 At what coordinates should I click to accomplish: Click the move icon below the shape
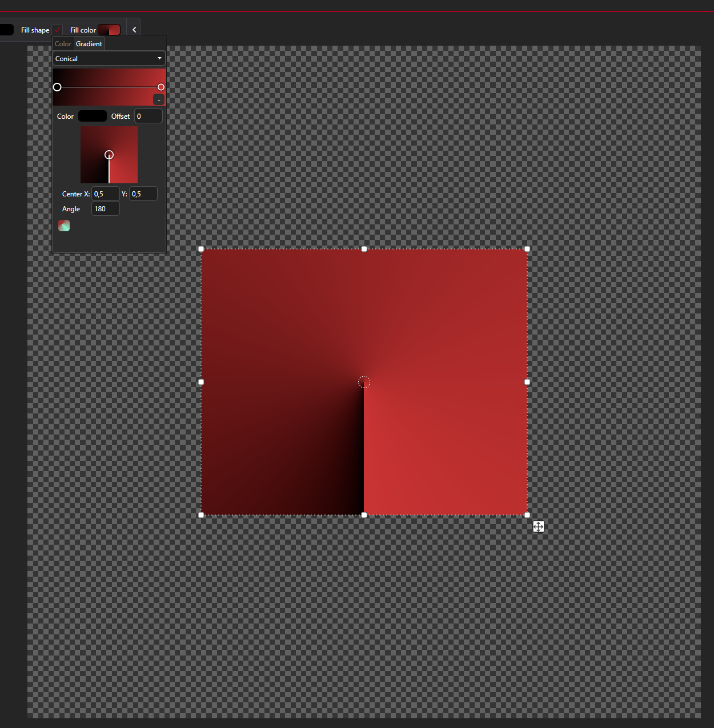tap(538, 526)
